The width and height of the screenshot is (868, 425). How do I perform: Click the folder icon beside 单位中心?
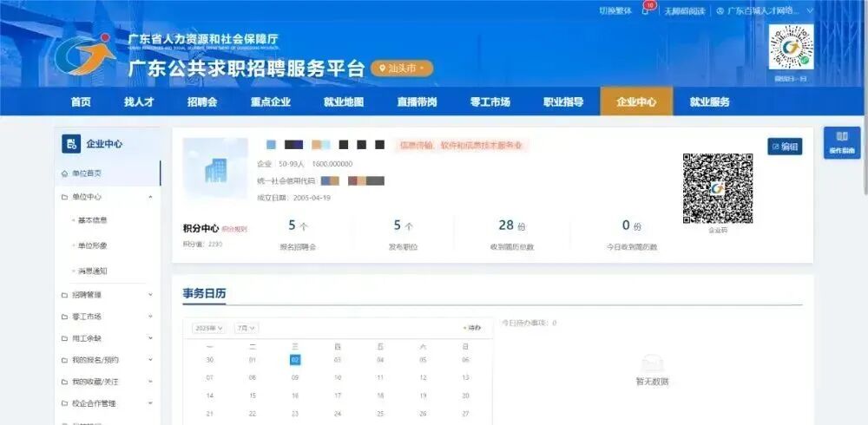click(64, 197)
